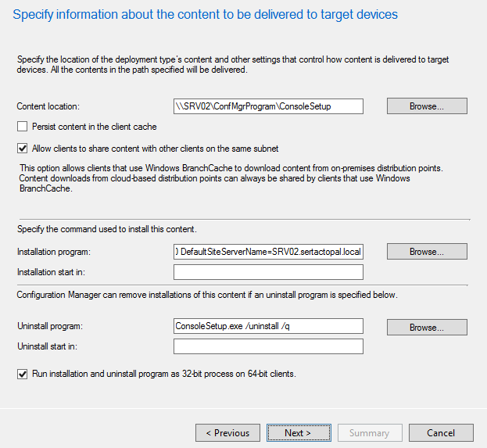This screenshot has height=448, width=487.
Task: Browse for the installation program
Action: coord(427,252)
